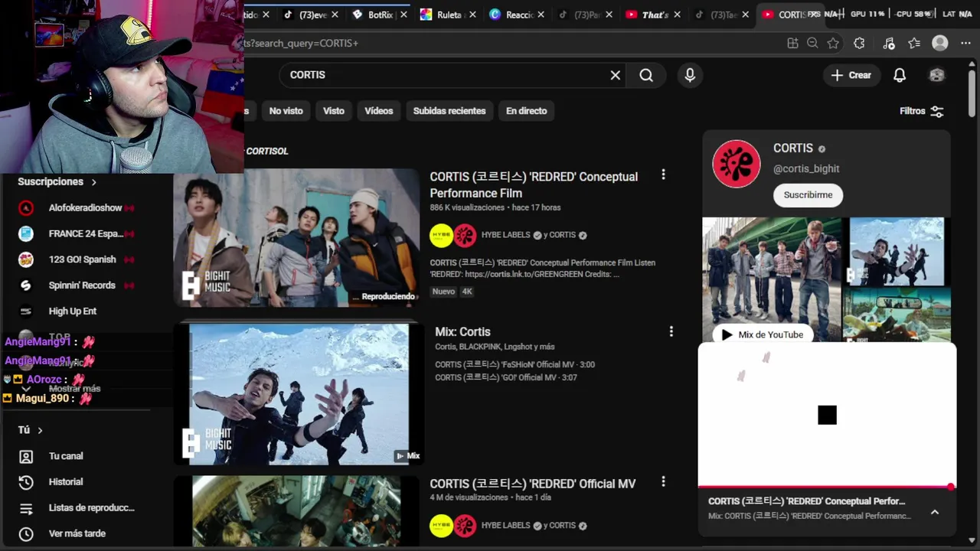This screenshot has width=980, height=551.
Task: Open the CORTIS channel name in side panel
Action: pos(793,148)
